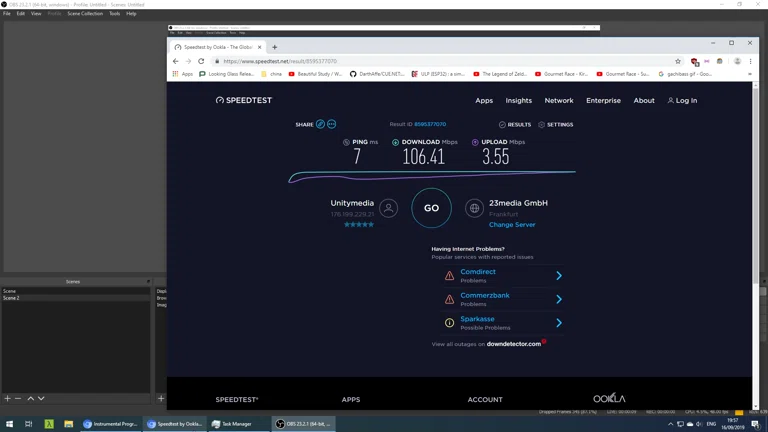The height and width of the screenshot is (432, 768).
Task: Open the gachibass gif Google bookmark
Action: [x=685, y=74]
